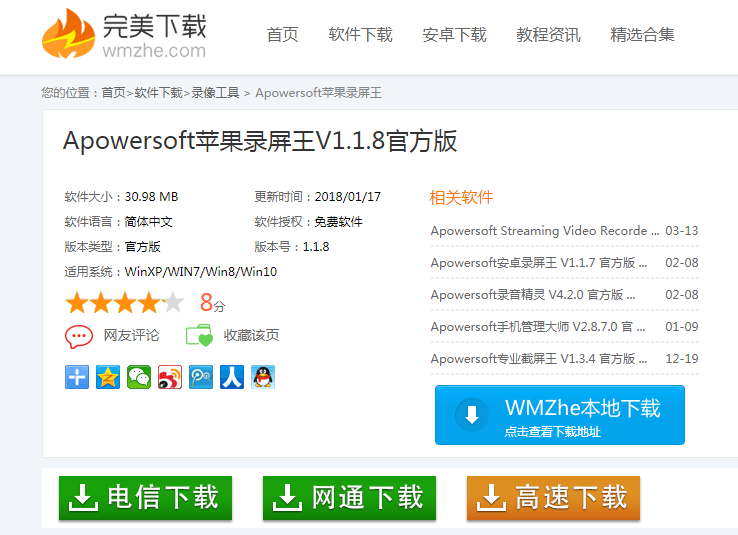Viewport: 738px width, 535px height.
Task: Click the version number 1.1.8
Action: [316, 247]
